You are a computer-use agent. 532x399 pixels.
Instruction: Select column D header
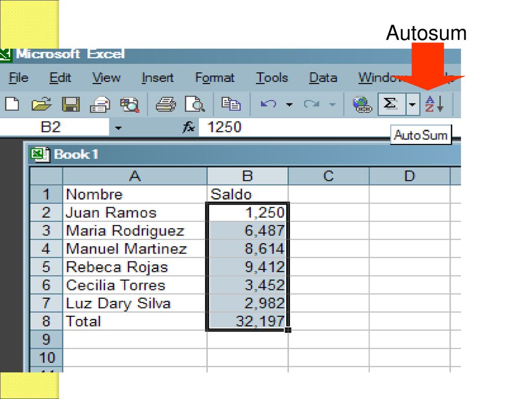(409, 176)
